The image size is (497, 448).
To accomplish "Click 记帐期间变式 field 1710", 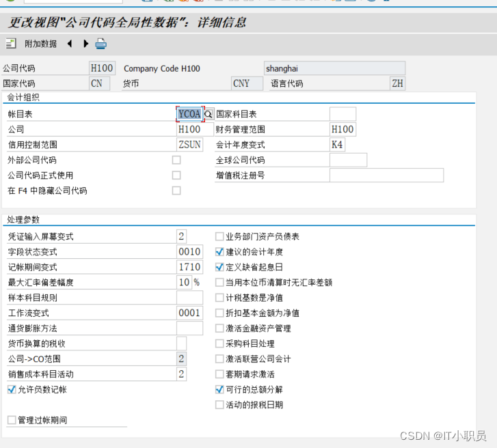I will tap(189, 267).
